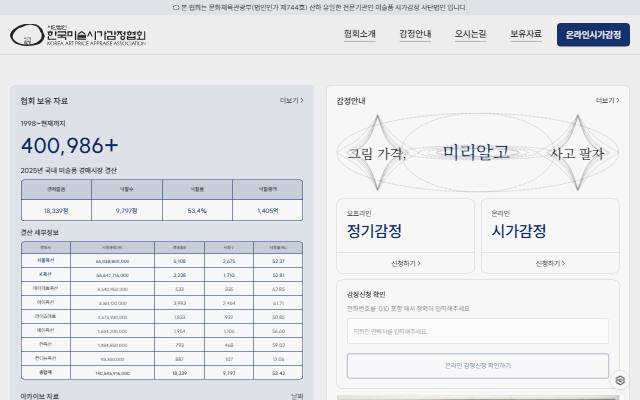Click the 서울옥션 row name
640x400 pixels.
(46, 260)
